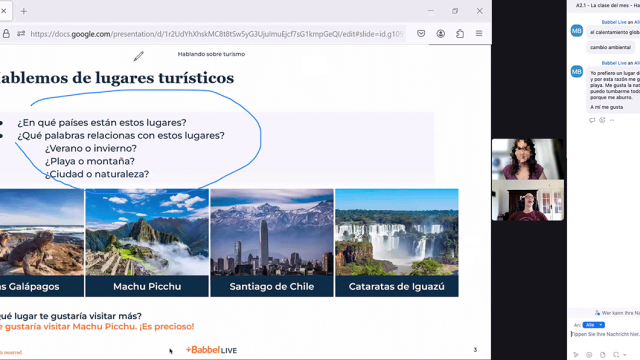This screenshot has height=360, width=640.
Task: Click the question 'lugar te gustaría visitar más?'
Action: click(78, 316)
